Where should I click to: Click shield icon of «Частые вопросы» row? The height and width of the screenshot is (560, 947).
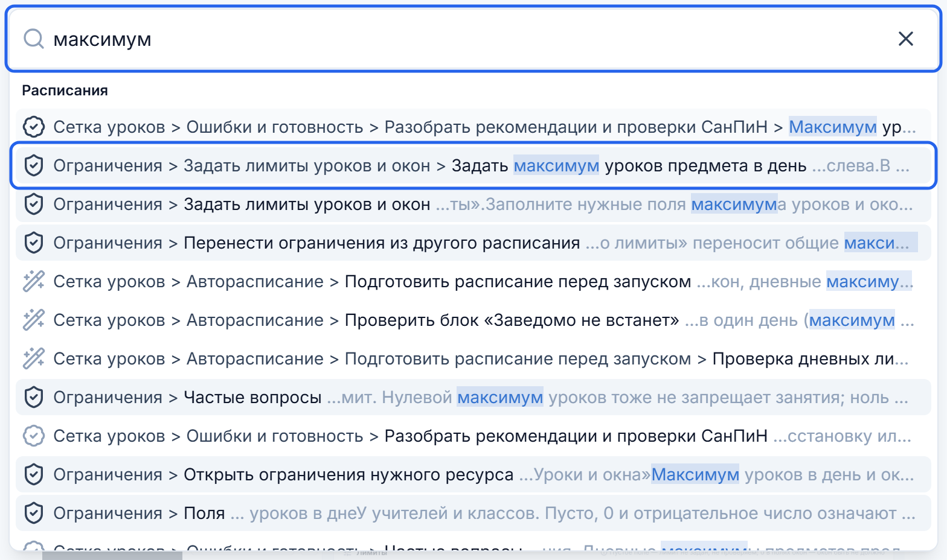[x=34, y=397]
